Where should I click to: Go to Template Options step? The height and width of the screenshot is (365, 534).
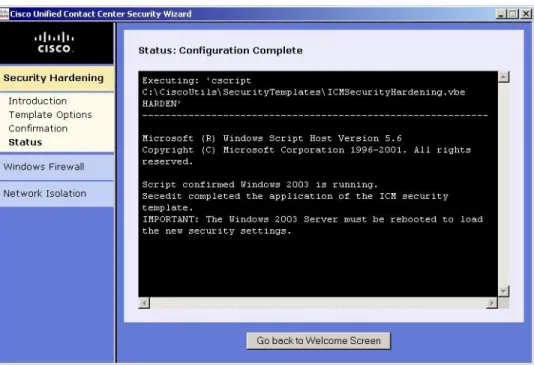pyautogui.click(x=50, y=115)
